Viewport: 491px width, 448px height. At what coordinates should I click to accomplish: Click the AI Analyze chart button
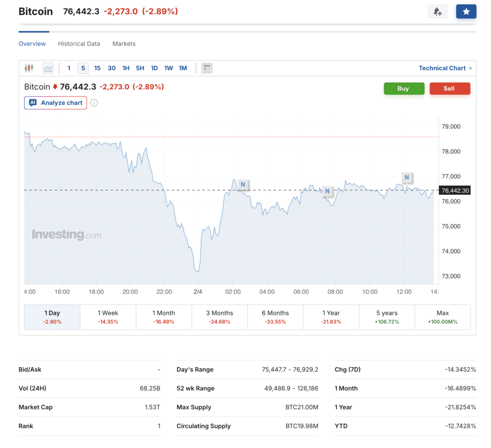point(56,103)
